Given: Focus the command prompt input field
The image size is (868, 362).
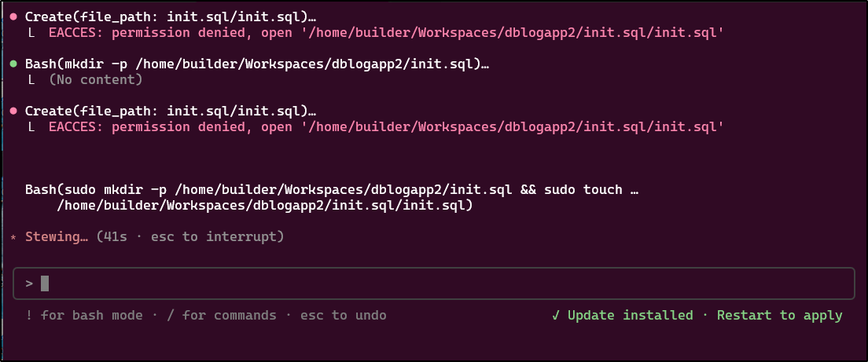Looking at the screenshot, I should point(434,283).
